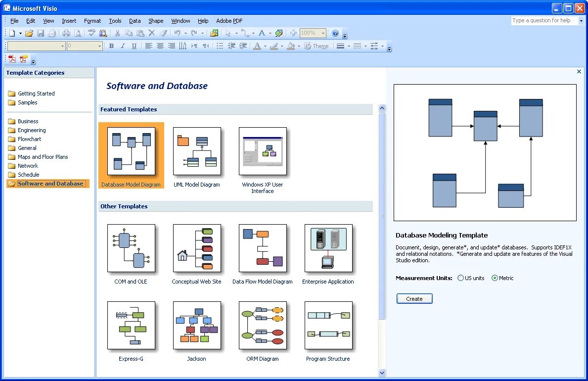
Task: Click the Copy icon
Action: (129, 33)
